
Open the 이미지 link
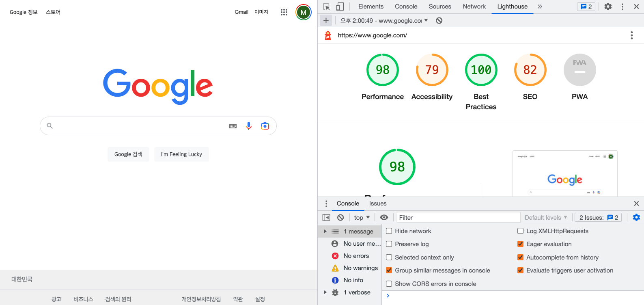pos(261,12)
